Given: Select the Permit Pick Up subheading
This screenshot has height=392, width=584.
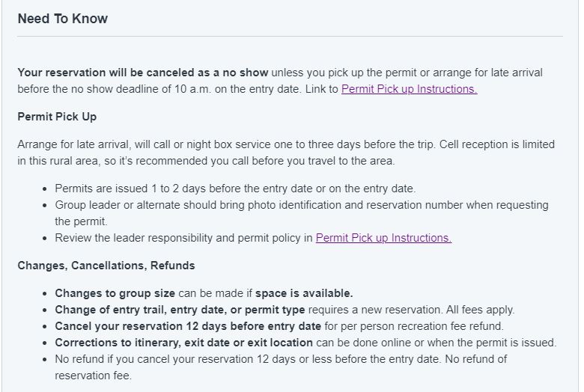Looking at the screenshot, I should (57, 117).
